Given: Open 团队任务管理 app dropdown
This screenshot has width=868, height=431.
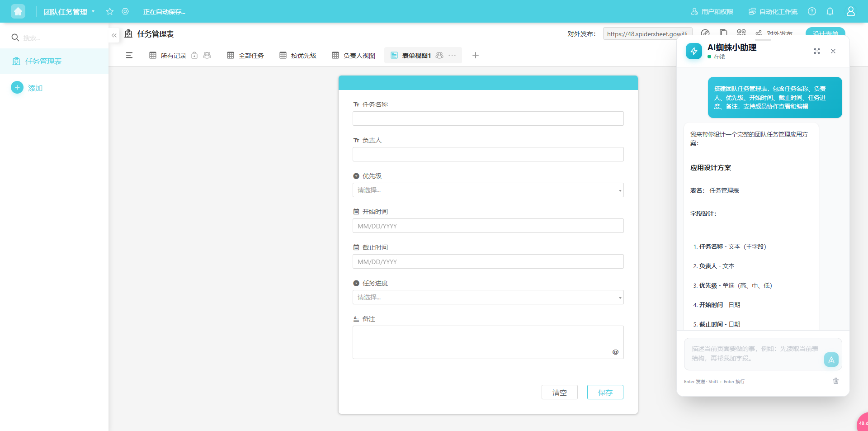Looking at the screenshot, I should (x=69, y=12).
